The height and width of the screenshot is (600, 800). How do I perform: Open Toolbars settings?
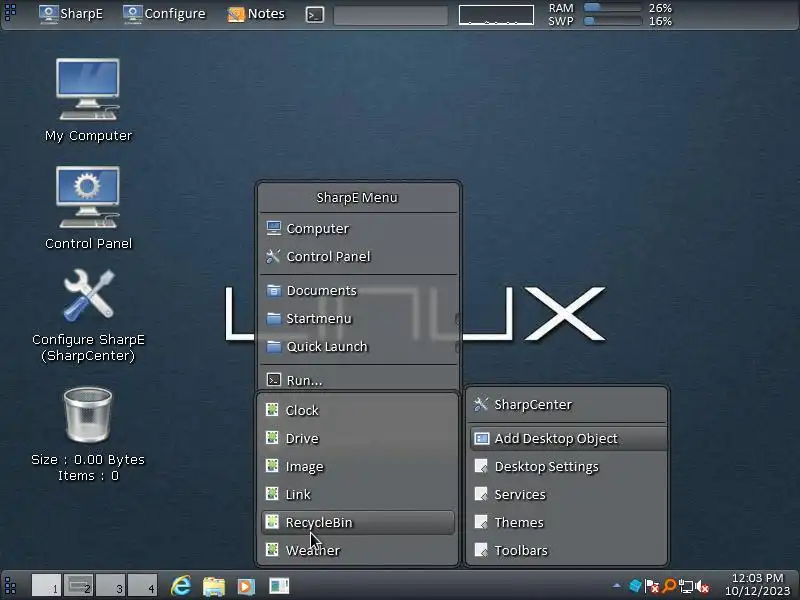(567, 550)
